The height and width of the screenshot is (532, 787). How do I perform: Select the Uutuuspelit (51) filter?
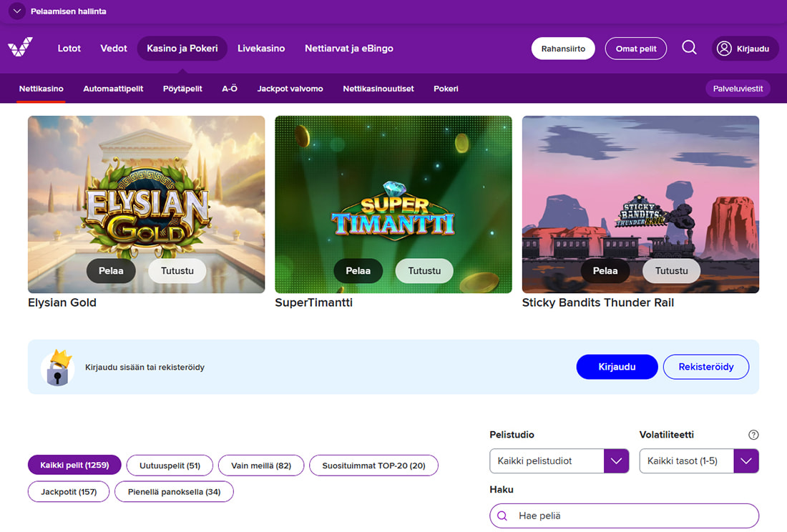click(x=170, y=465)
